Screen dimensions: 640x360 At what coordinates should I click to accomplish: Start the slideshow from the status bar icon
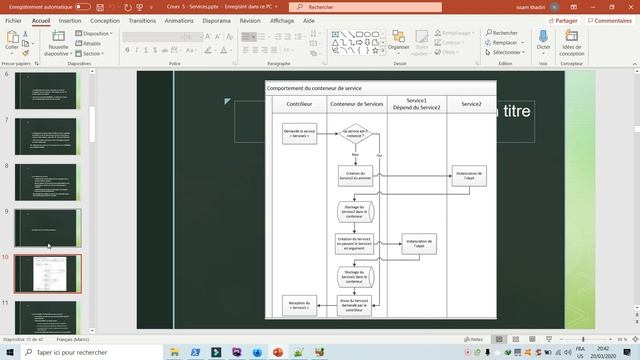point(549,339)
